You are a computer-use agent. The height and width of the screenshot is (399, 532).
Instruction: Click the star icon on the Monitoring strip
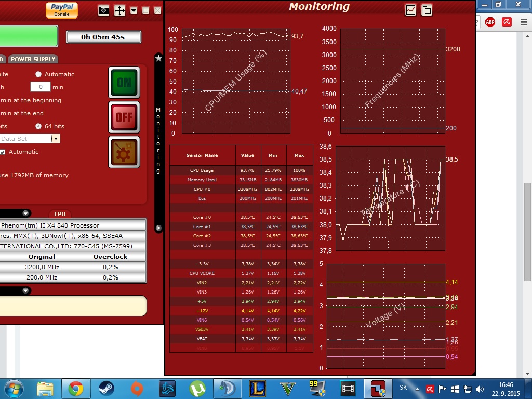pyautogui.click(x=158, y=58)
